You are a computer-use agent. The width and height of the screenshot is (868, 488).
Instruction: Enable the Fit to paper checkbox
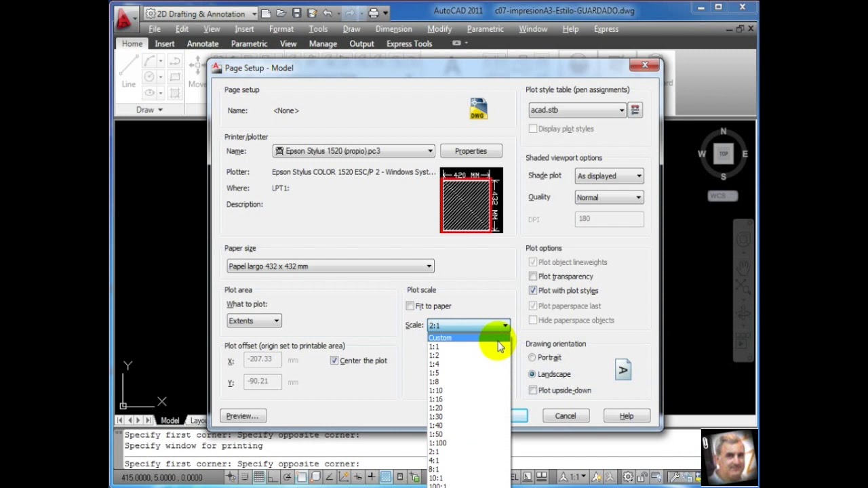click(410, 306)
